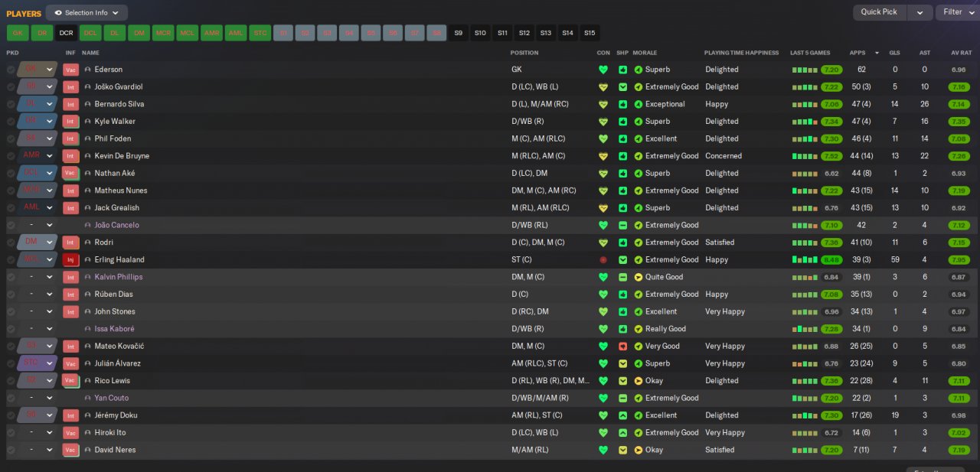
Task: Click the condition heart icon for Rúben Dias
Action: point(603,295)
